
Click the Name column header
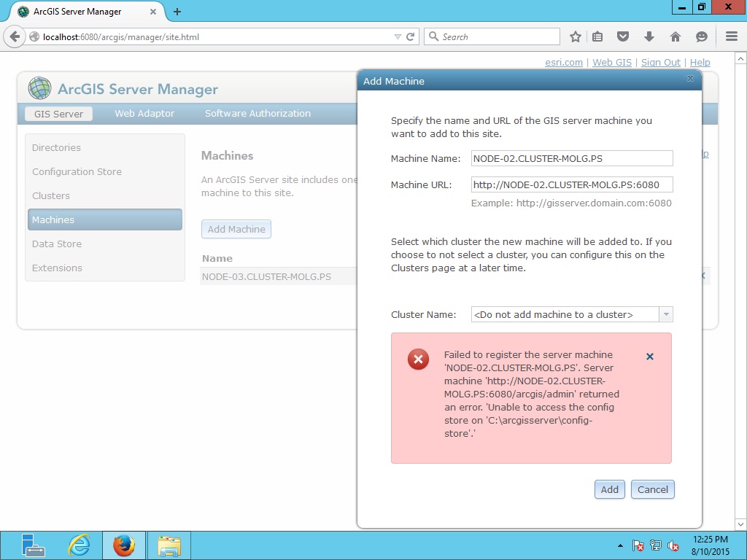coord(217,258)
